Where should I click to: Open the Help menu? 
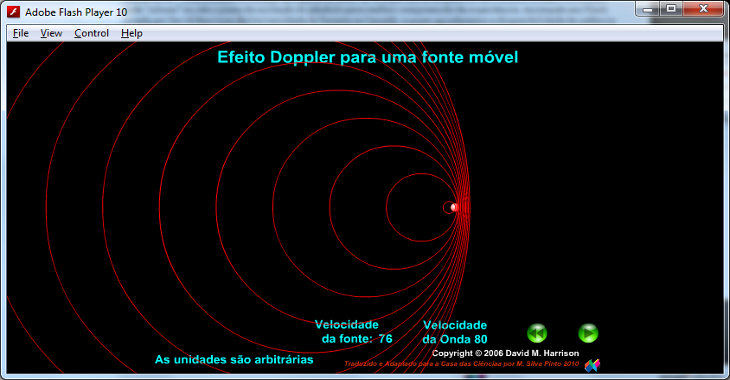coord(132,33)
